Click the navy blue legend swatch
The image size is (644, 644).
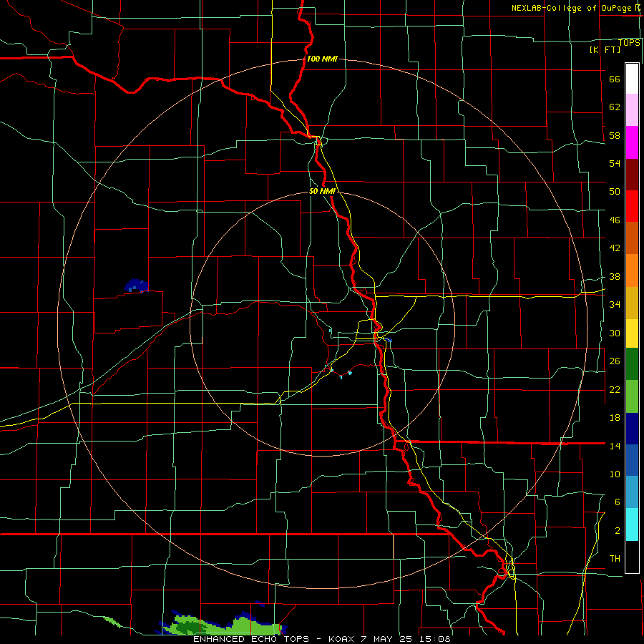point(632,429)
